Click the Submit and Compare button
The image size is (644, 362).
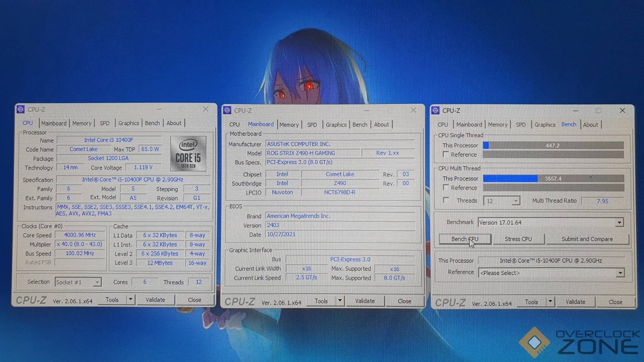(587, 239)
